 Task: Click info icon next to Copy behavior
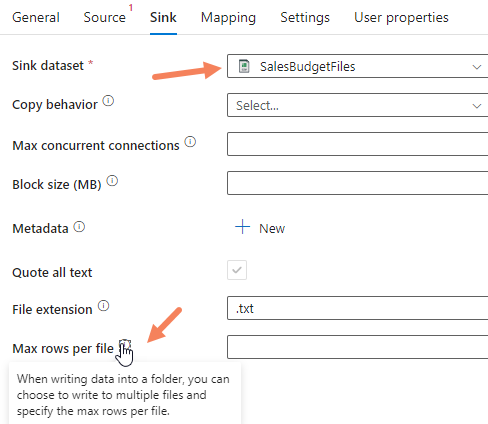(108, 101)
